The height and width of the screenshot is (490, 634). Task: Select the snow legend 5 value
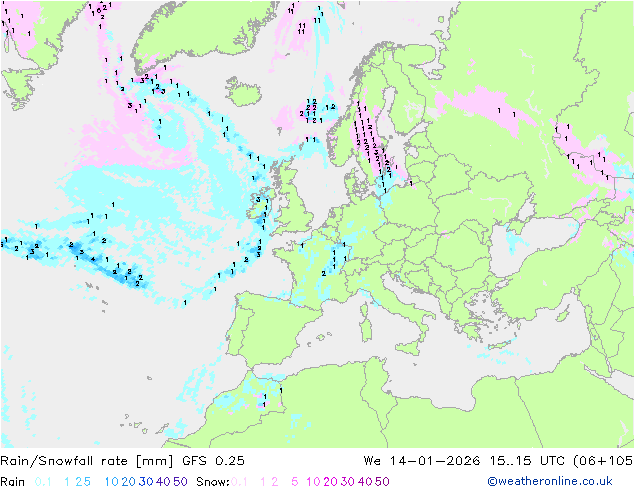[x=295, y=482]
